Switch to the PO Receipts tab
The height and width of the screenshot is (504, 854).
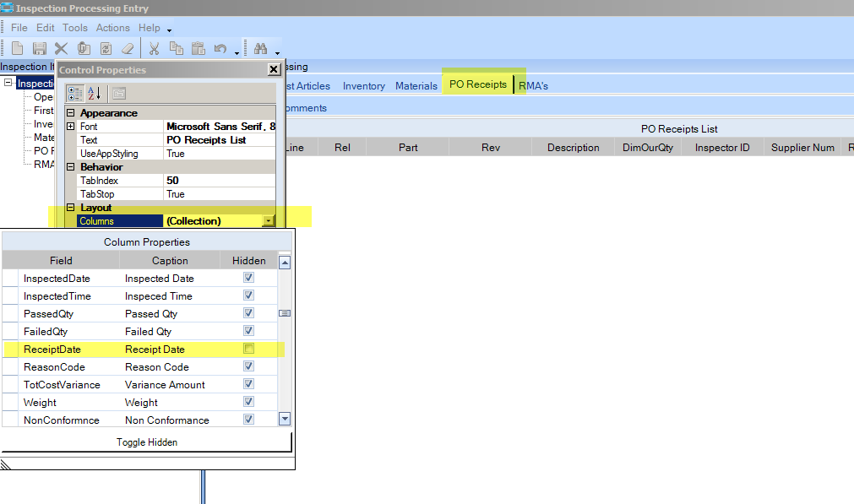tap(477, 84)
